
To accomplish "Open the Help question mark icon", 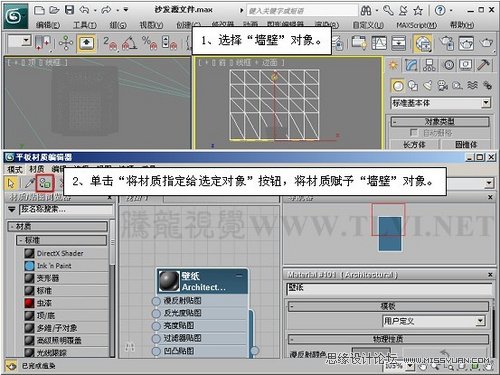I will coord(440,11).
